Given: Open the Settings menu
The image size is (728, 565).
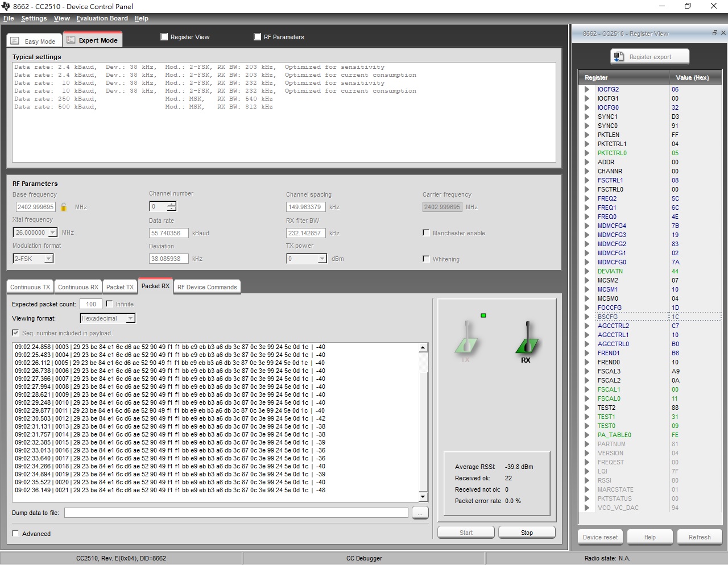Looking at the screenshot, I should pos(34,18).
